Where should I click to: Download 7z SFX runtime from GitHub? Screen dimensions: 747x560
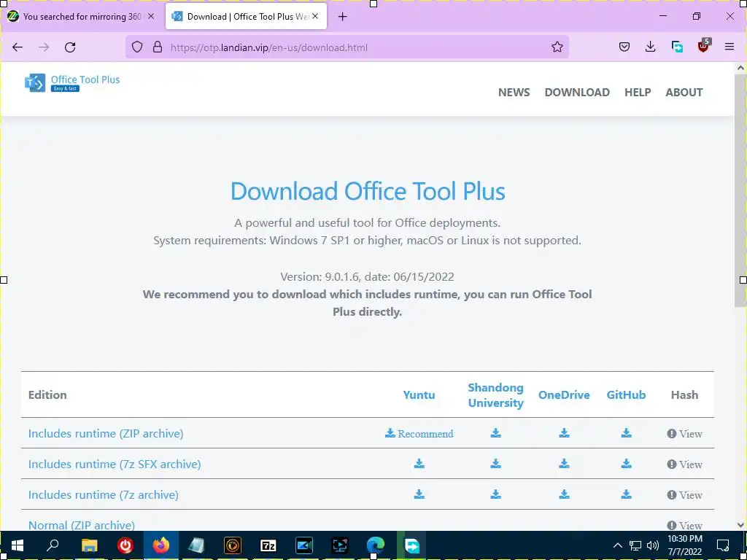(x=626, y=463)
